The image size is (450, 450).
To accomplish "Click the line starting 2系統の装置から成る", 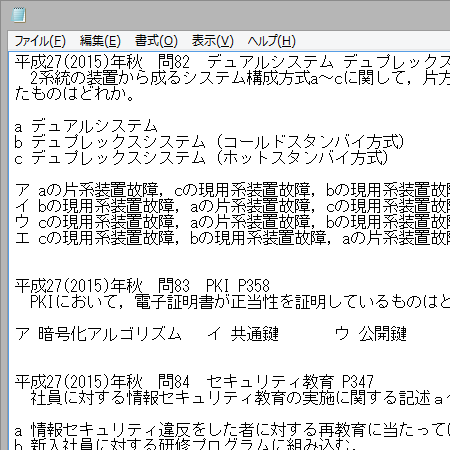I will pos(240,78).
